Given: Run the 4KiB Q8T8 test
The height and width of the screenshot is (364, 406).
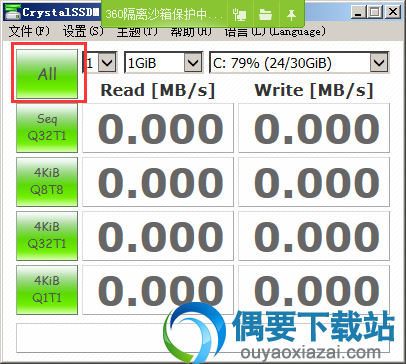Looking at the screenshot, I should 47,182.
